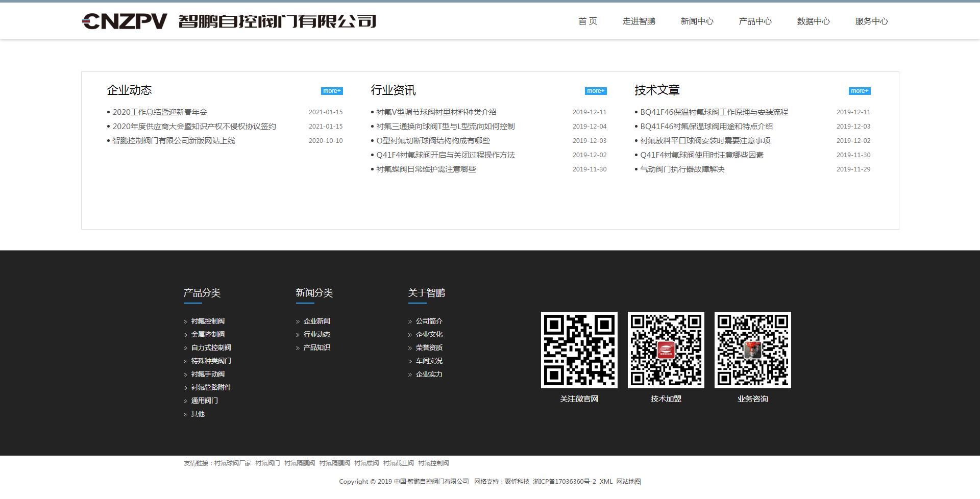
Task: Open the 服务中心 navigation item
Action: (871, 21)
